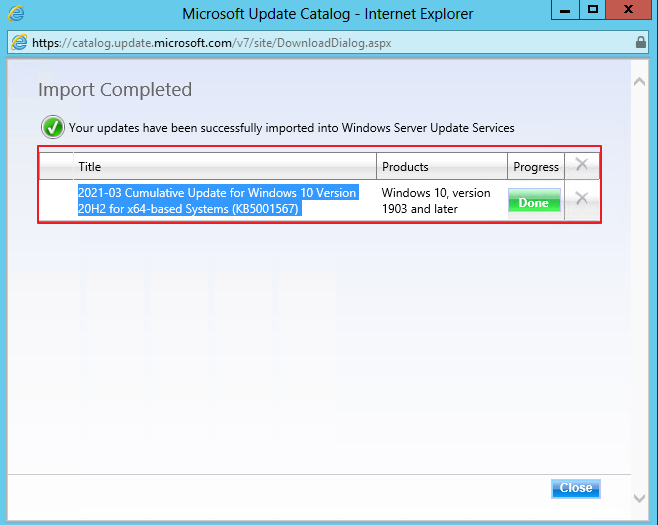Click the Internet Explorer icon in the title bar

tap(16, 13)
